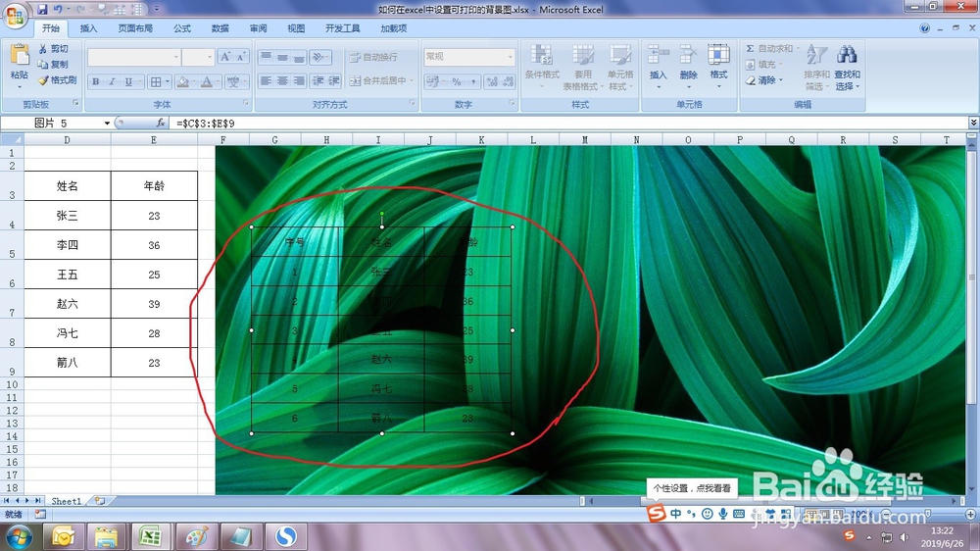The width and height of the screenshot is (980, 551).
Task: Open 单元格样式 cell styles
Action: 620,67
